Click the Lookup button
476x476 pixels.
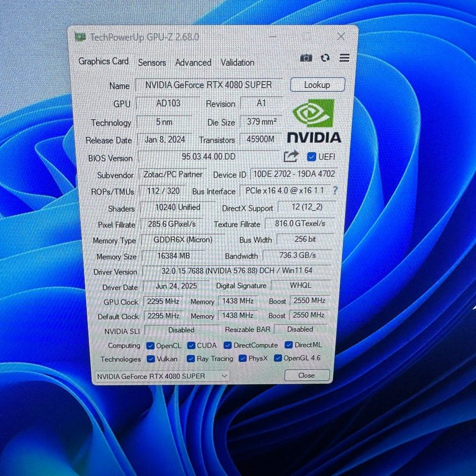317,85
